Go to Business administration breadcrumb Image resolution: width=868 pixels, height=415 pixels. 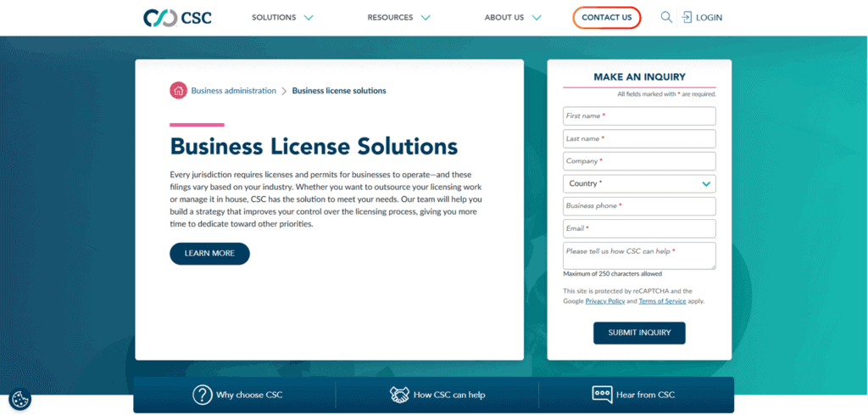[234, 90]
